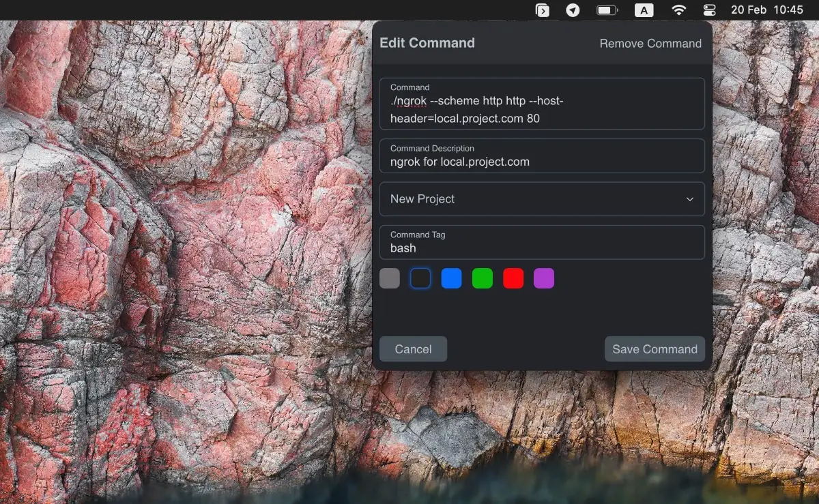Select the blue color swatch
Image resolution: width=819 pixels, height=504 pixels.
coord(451,278)
